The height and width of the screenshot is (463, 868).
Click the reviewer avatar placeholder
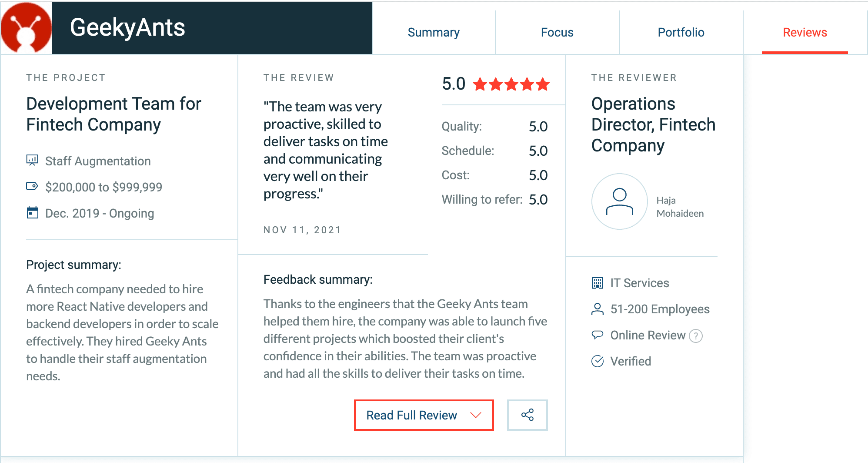point(619,201)
